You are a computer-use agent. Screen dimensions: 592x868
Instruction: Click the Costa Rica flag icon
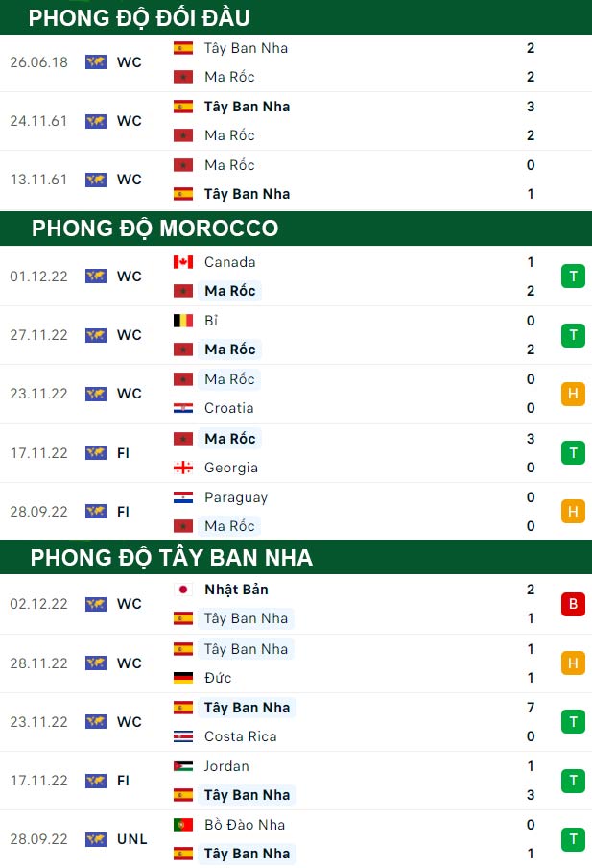183,736
